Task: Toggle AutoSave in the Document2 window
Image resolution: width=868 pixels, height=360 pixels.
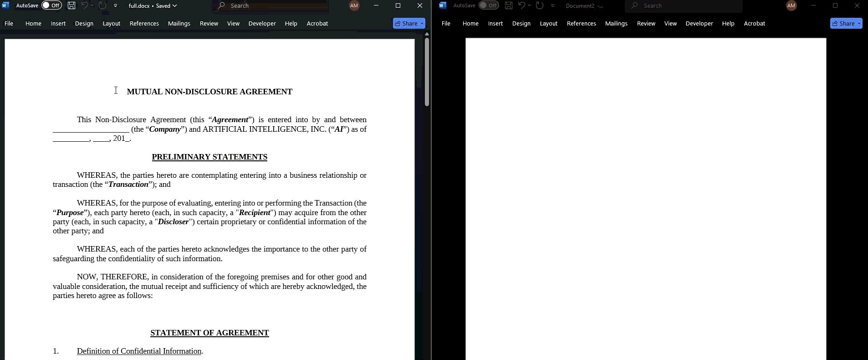Action: (x=489, y=5)
